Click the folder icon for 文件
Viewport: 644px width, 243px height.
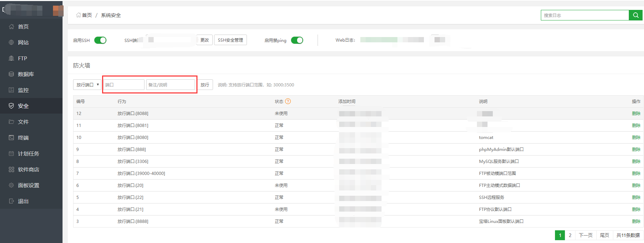point(11,122)
